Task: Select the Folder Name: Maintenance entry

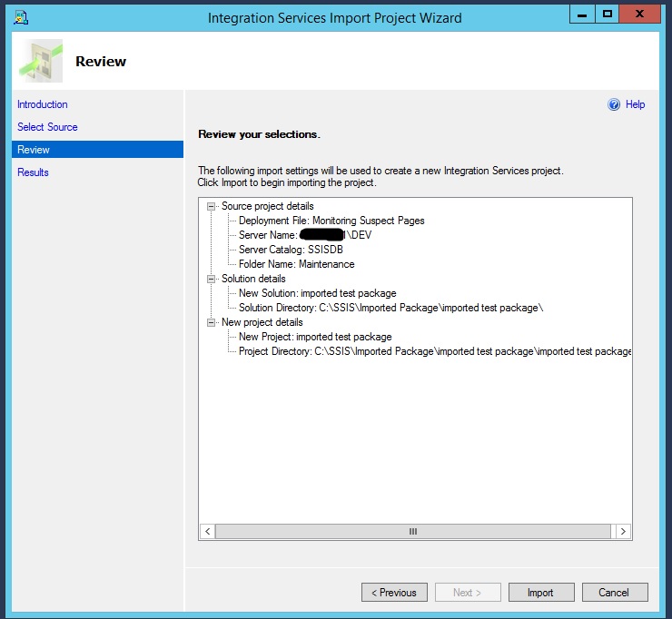Action: pos(296,264)
